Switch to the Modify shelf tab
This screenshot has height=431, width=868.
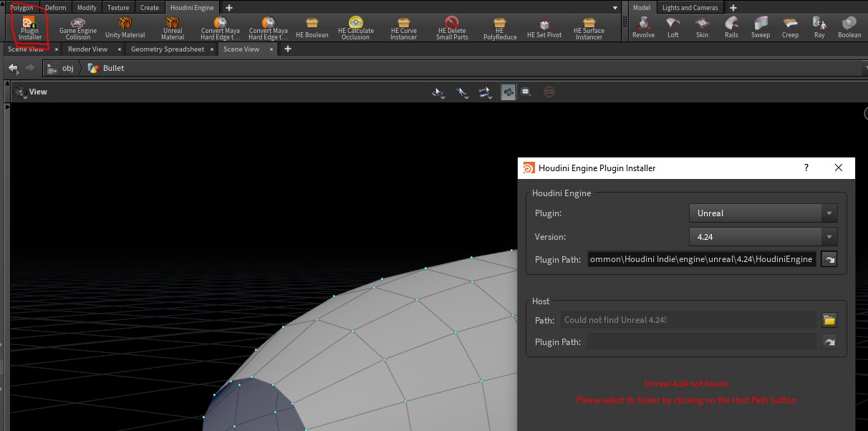86,7
